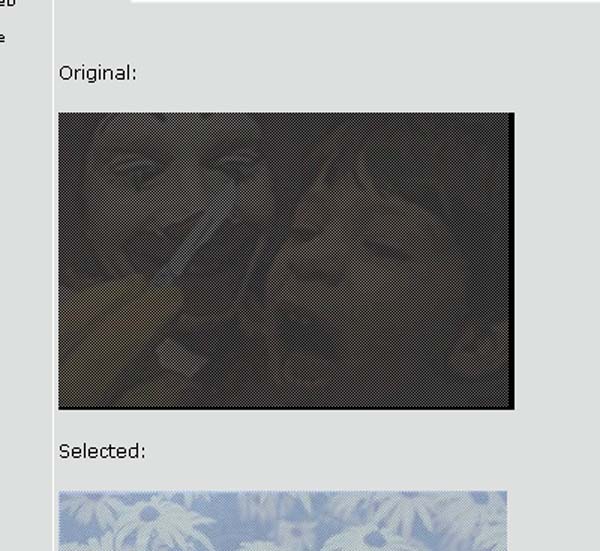Click empty gray area right of Original image
Screen dimensions: 600x551
click(x=557, y=260)
